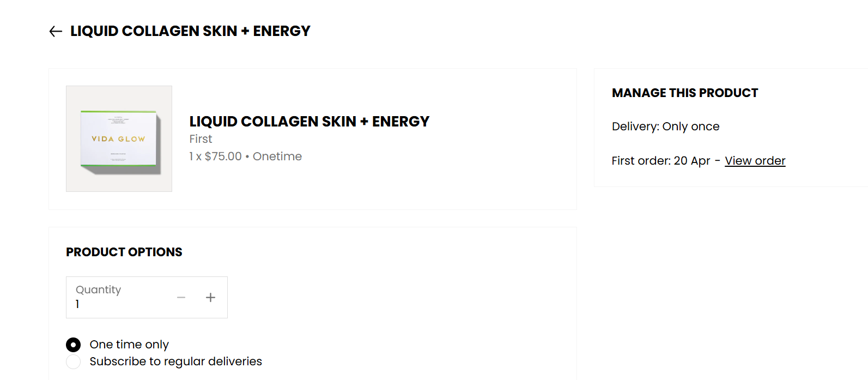The height and width of the screenshot is (380, 868).
Task: Click the 'One time only' label text
Action: click(129, 345)
